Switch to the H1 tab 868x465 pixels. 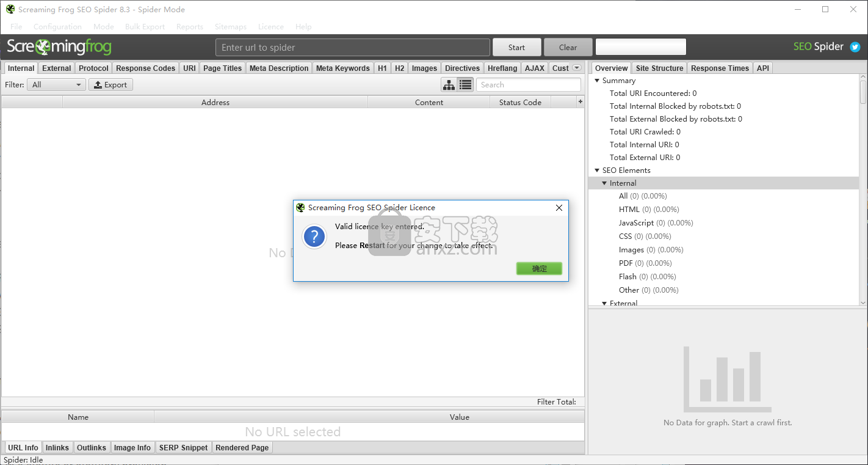click(x=382, y=68)
